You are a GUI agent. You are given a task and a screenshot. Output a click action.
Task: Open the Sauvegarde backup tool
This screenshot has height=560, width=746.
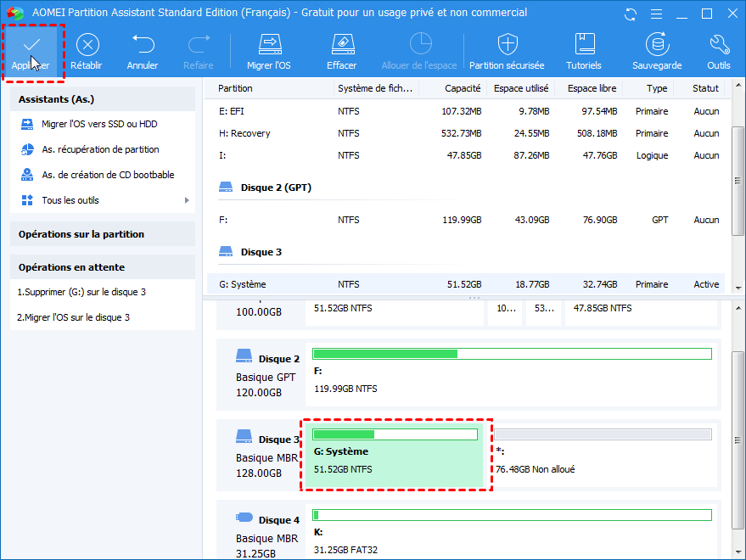(x=657, y=52)
